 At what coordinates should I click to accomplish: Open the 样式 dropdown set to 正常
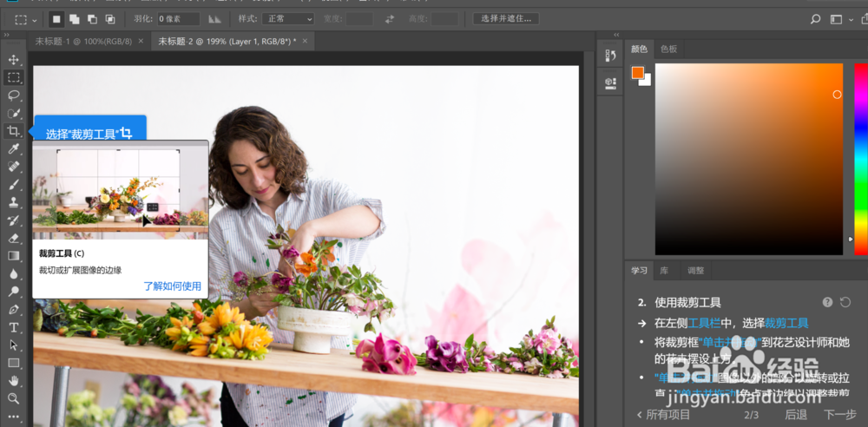(288, 19)
